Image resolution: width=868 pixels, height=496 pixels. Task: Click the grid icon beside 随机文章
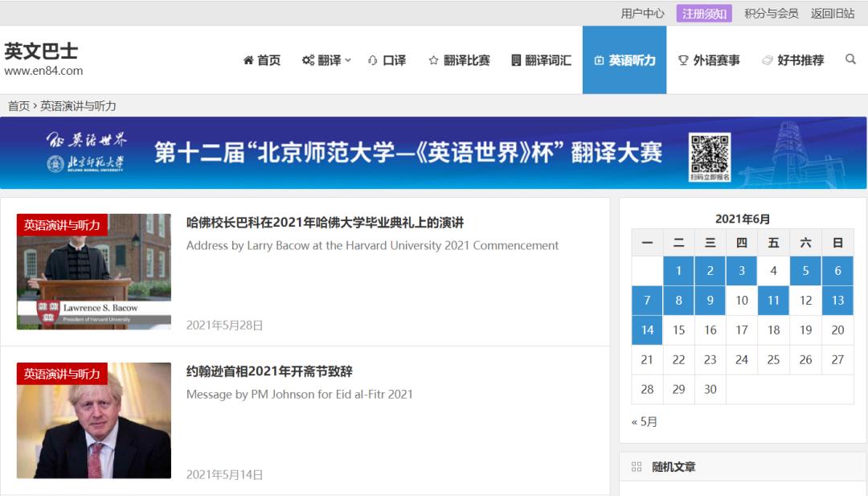coord(637,467)
